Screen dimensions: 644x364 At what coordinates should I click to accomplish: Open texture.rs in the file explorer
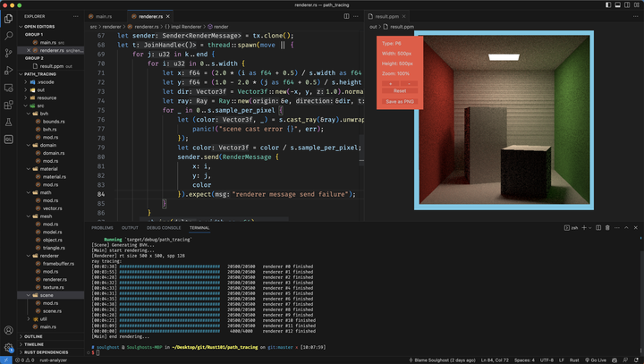pos(53,287)
